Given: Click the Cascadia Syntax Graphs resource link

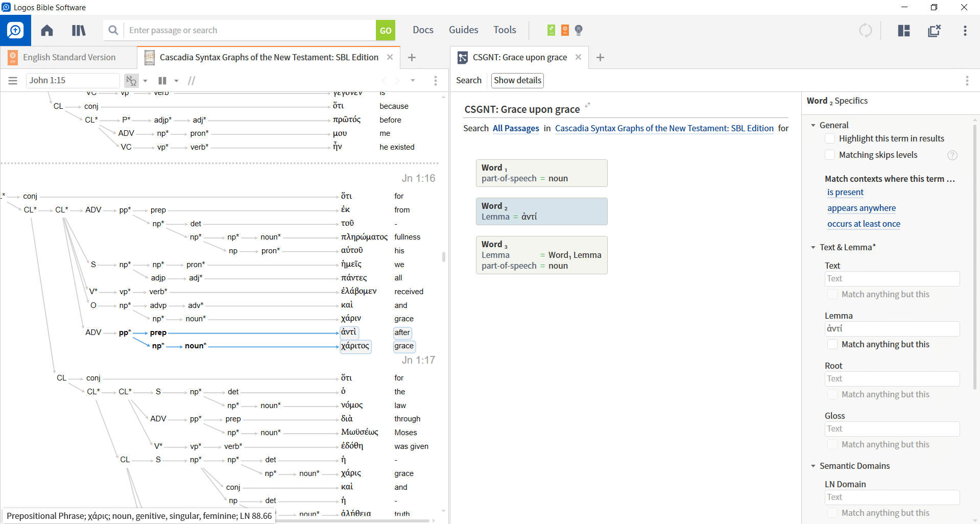Looking at the screenshot, I should [664, 128].
